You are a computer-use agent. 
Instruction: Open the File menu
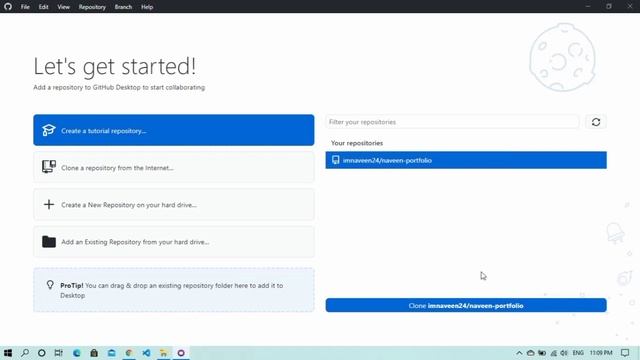tap(25, 7)
